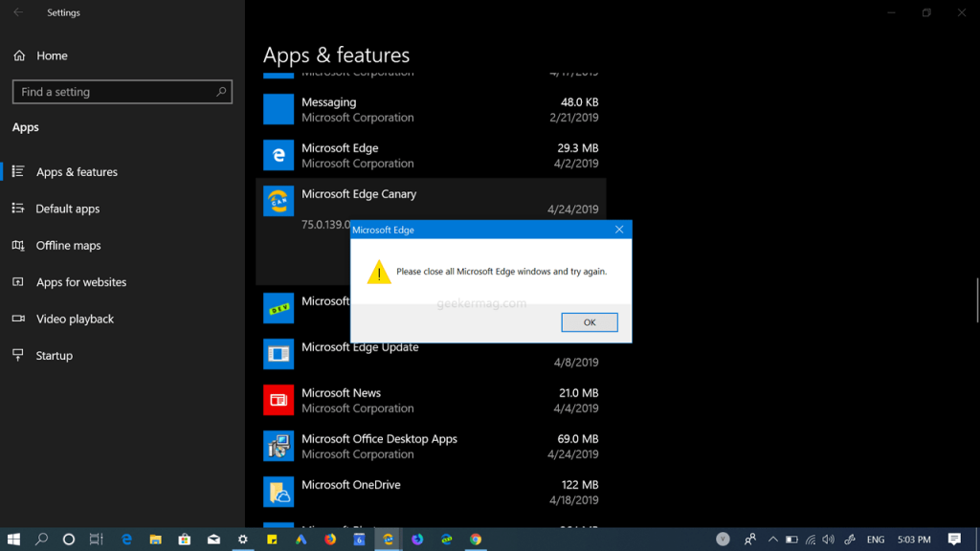Click the dialog message about closing Edge windows
The height and width of the screenshot is (551, 980).
click(501, 272)
